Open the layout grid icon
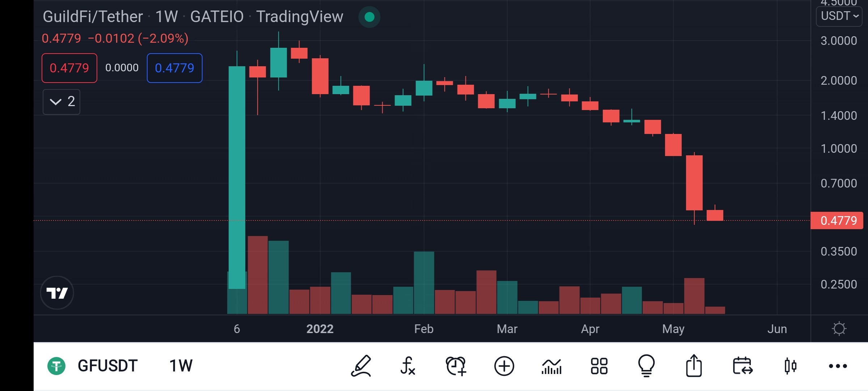Image resolution: width=868 pixels, height=391 pixels. coord(599,366)
